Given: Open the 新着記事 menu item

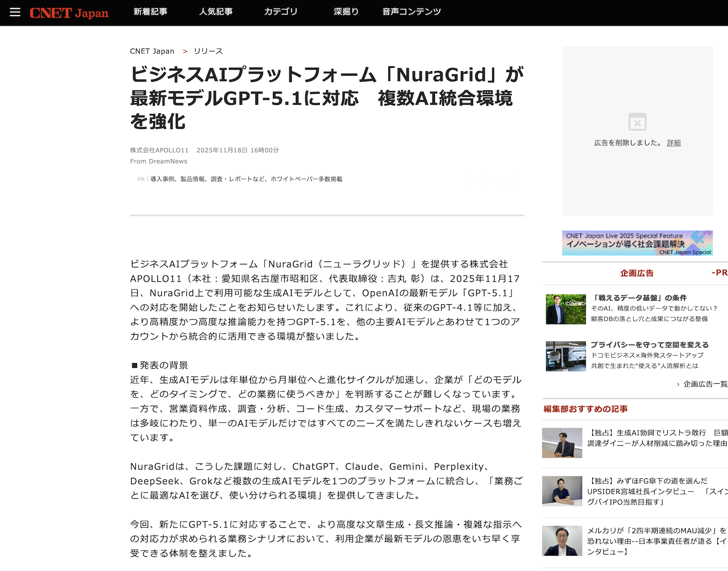Looking at the screenshot, I should [x=150, y=12].
